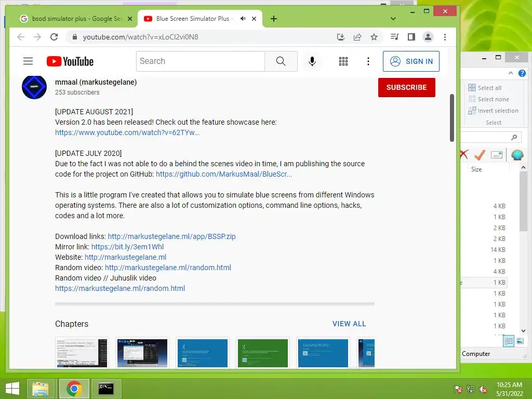Open a new Chrome tab
The height and width of the screenshot is (399, 532).
pos(274,19)
